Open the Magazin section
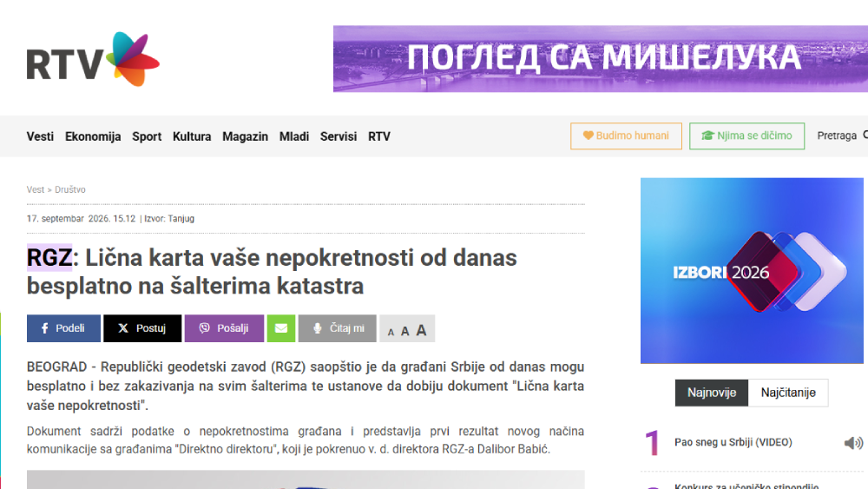This screenshot has height=489, width=868. [246, 136]
